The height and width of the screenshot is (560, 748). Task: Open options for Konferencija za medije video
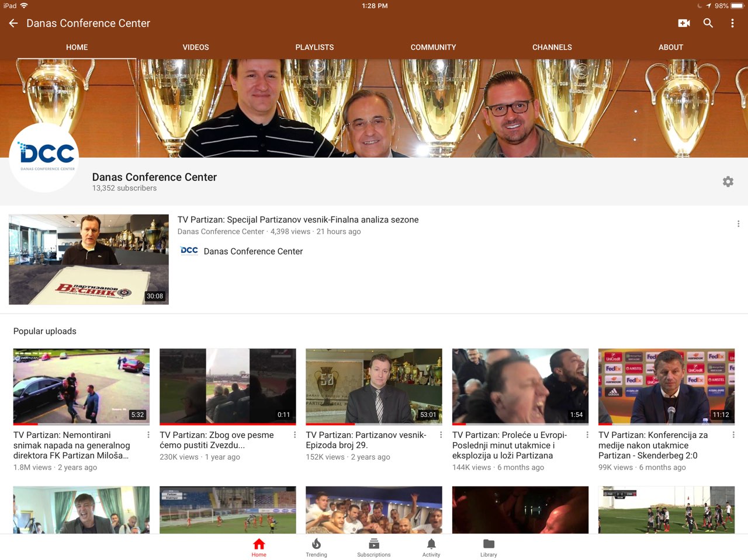[x=733, y=435]
